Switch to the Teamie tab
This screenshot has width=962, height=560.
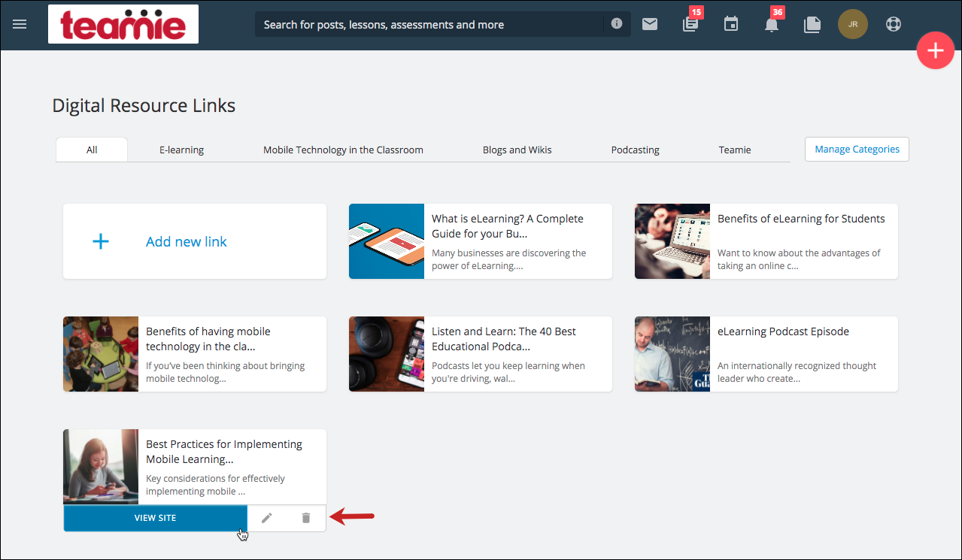(735, 150)
